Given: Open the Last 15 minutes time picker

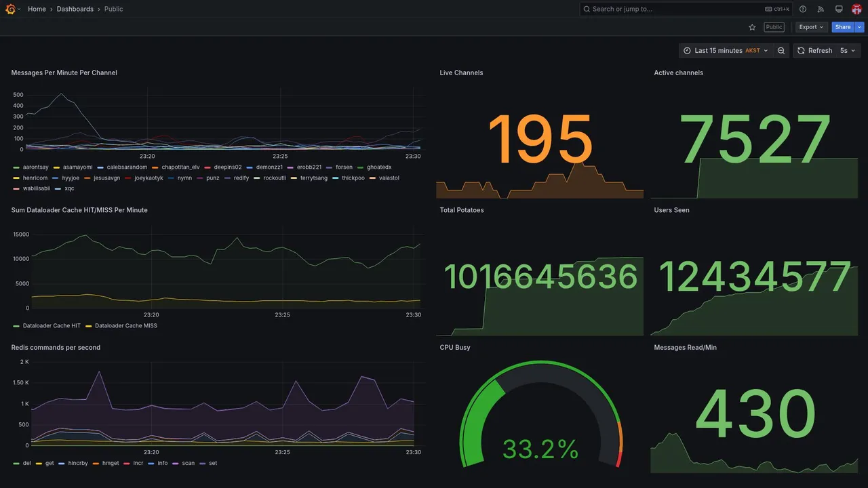Looking at the screenshot, I should pos(726,51).
